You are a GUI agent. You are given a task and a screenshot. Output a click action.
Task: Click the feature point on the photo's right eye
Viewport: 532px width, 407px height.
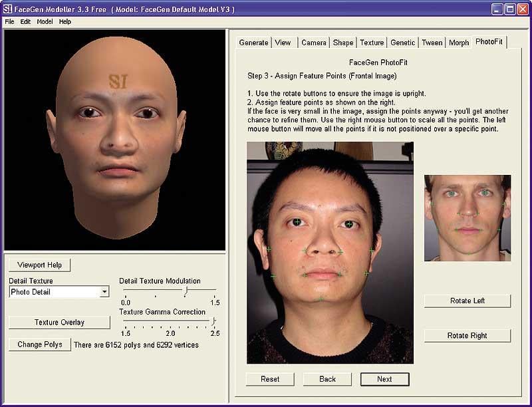click(349, 224)
